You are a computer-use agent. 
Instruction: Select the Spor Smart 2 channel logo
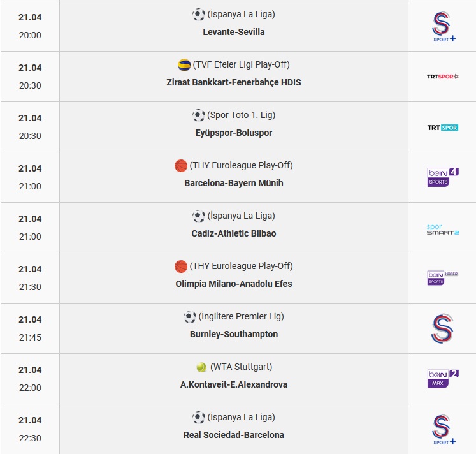click(443, 230)
